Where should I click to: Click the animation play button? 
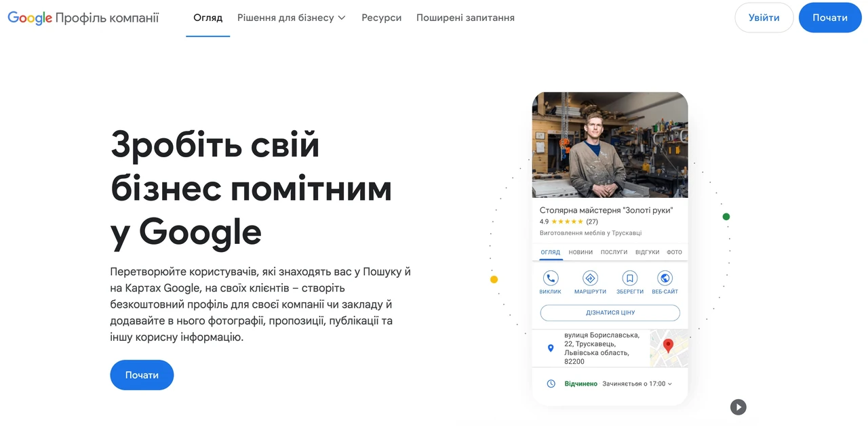tap(738, 407)
